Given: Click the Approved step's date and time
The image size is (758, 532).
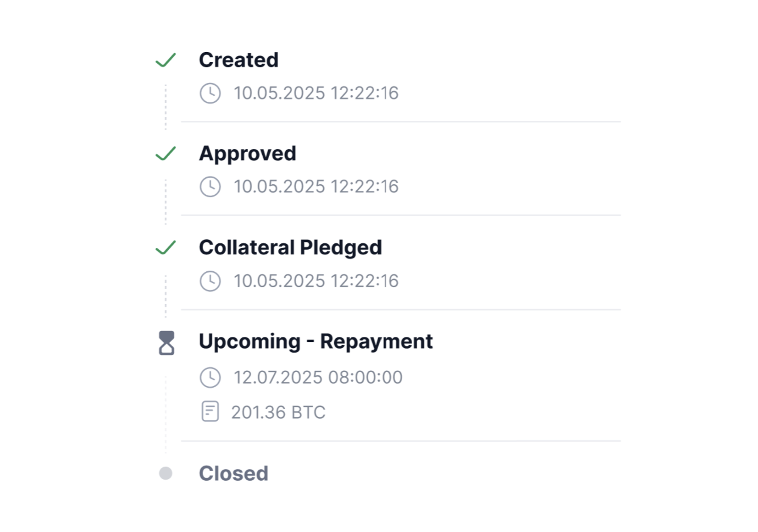Looking at the screenshot, I should (x=316, y=187).
